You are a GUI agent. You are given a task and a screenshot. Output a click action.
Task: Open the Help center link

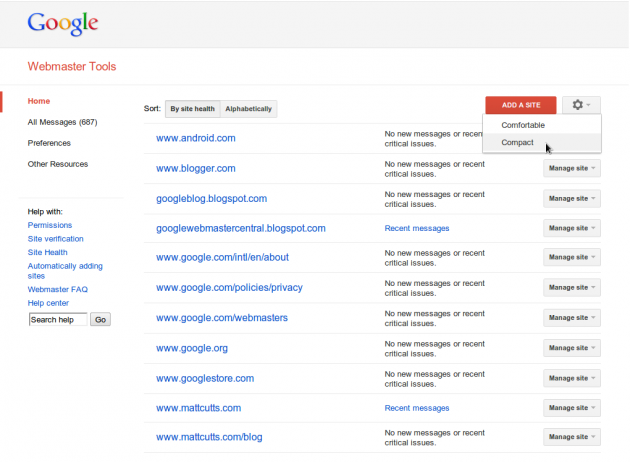pos(48,303)
